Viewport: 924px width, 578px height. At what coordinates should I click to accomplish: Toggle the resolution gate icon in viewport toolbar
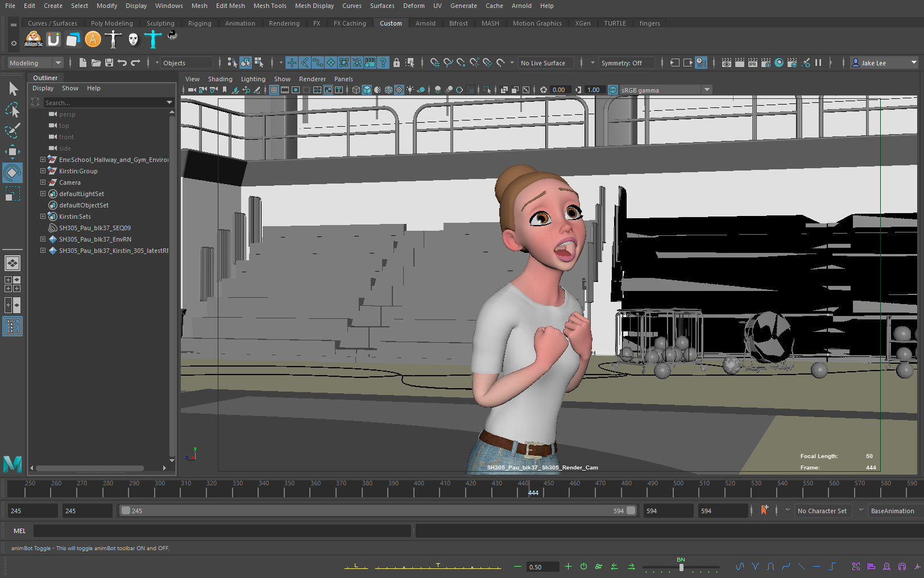296,89
